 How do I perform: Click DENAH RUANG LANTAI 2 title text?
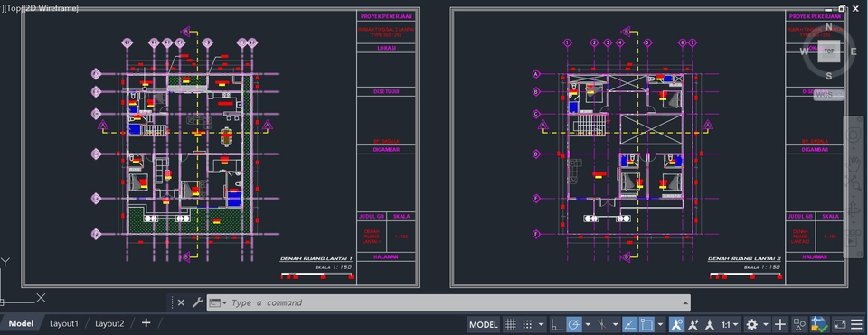point(744,259)
